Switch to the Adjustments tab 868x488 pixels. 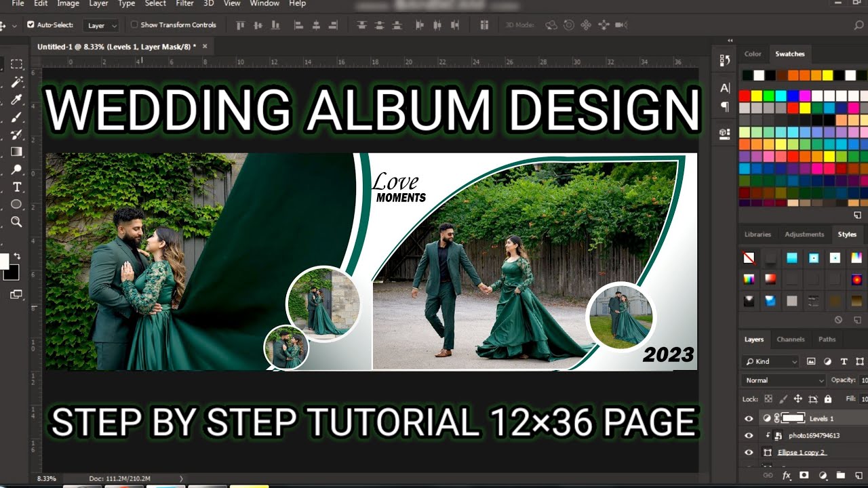coord(804,235)
